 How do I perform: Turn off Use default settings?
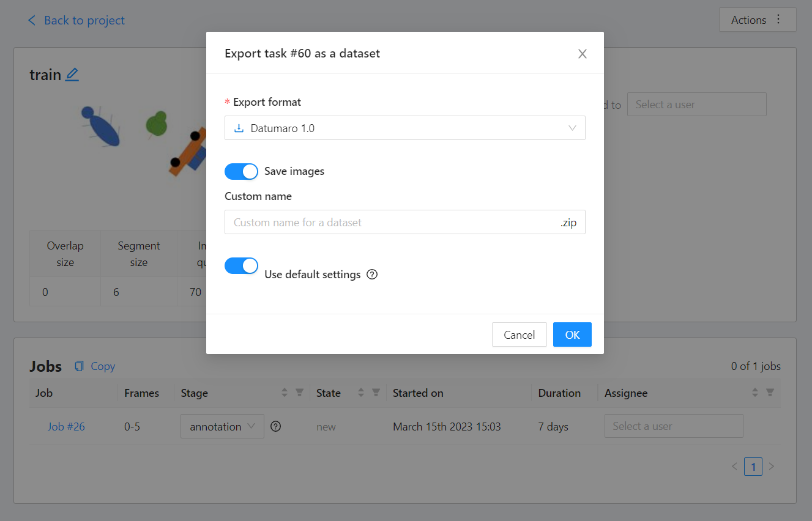[x=241, y=265]
